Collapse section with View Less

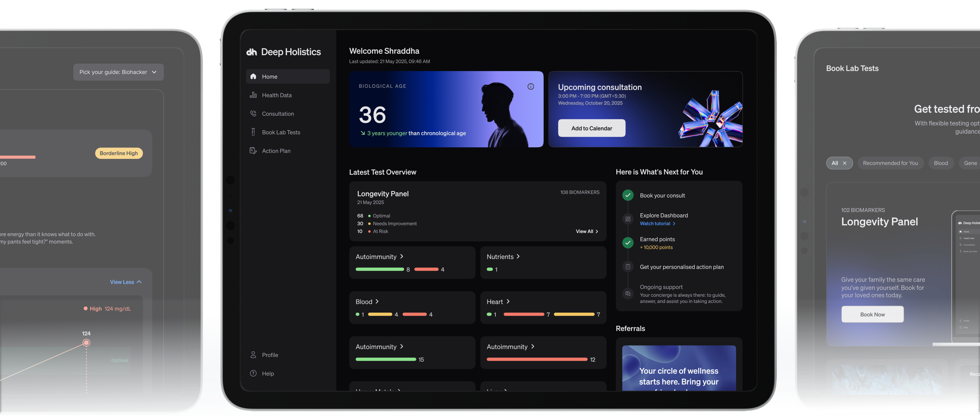coord(126,282)
